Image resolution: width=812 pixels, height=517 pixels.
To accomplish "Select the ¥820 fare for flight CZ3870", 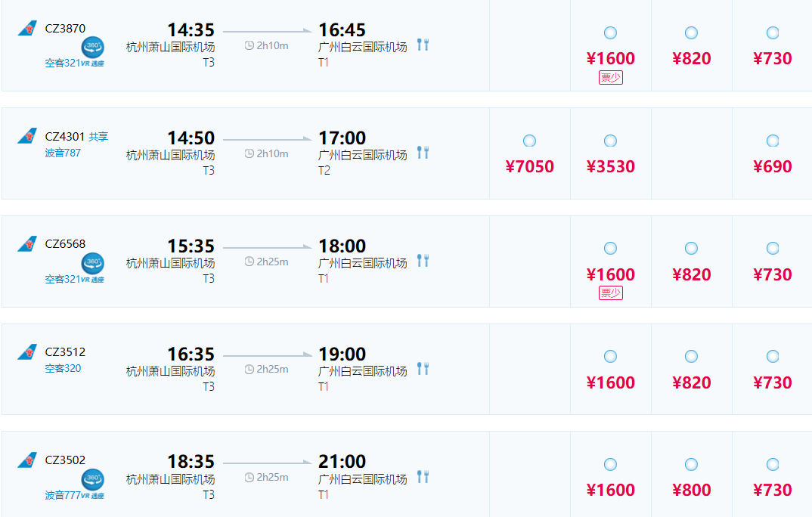I will click(x=691, y=33).
